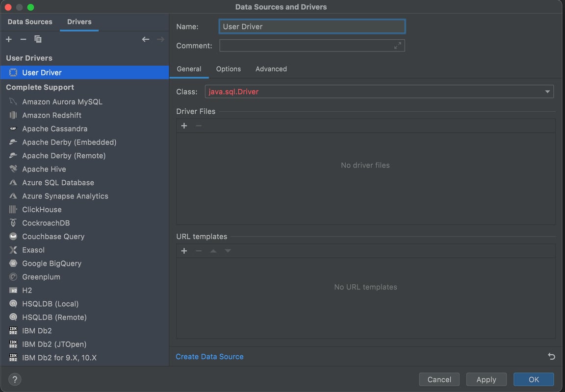The image size is (565, 392).
Task: Open the Class dropdown
Action: 547,92
